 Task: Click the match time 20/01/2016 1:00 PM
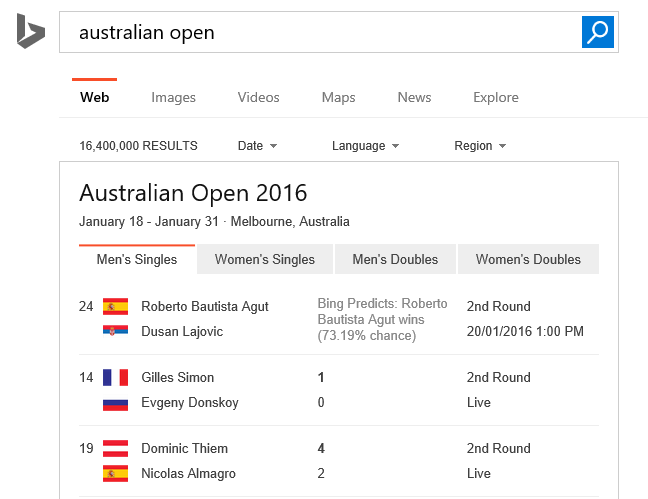[525, 331]
